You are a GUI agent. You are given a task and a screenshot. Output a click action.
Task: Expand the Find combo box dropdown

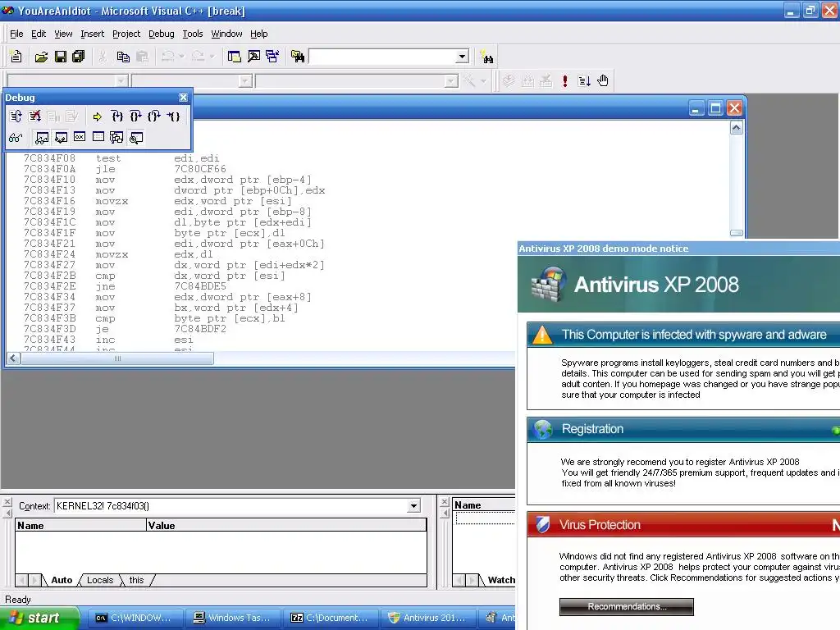click(x=463, y=57)
